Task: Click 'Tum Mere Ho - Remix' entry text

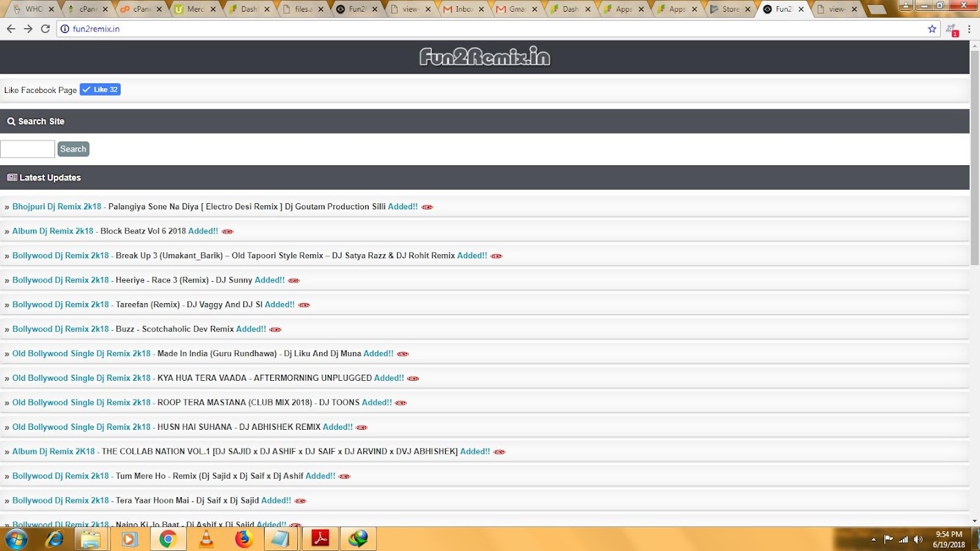Action: click(210, 476)
